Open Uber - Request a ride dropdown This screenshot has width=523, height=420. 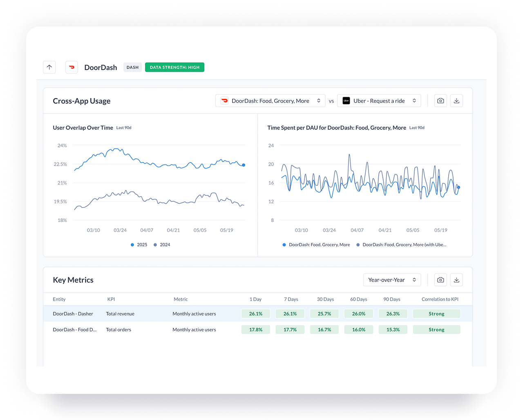(379, 101)
